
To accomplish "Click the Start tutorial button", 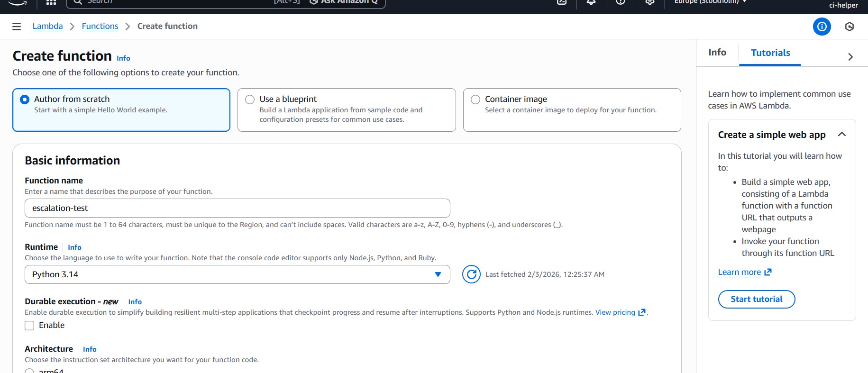I will coord(756,299).
